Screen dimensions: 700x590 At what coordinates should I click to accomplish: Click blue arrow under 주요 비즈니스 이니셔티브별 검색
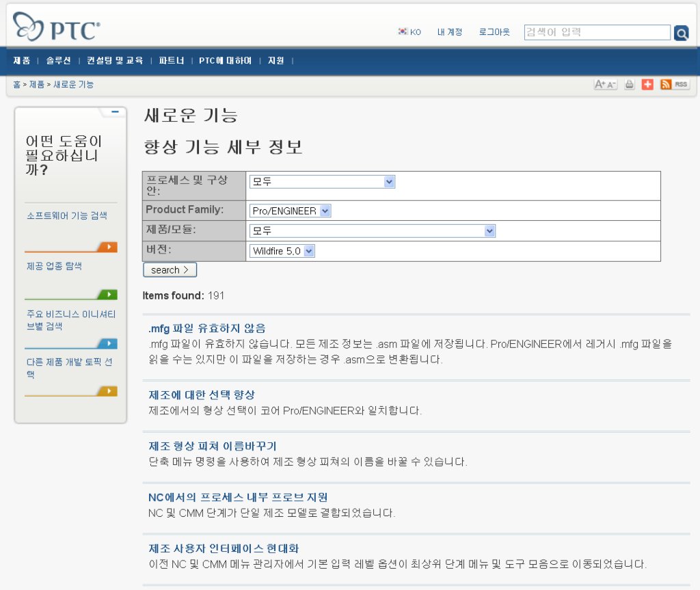(x=107, y=343)
